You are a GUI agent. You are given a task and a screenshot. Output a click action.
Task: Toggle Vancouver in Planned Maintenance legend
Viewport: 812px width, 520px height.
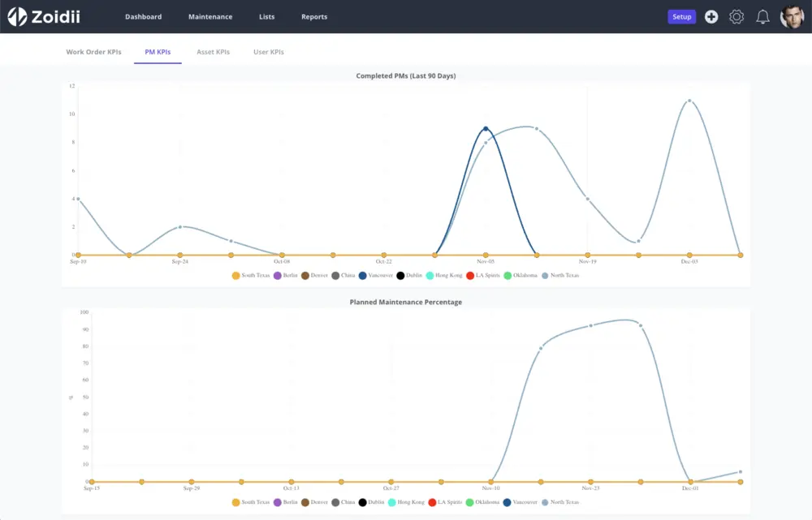(520, 502)
